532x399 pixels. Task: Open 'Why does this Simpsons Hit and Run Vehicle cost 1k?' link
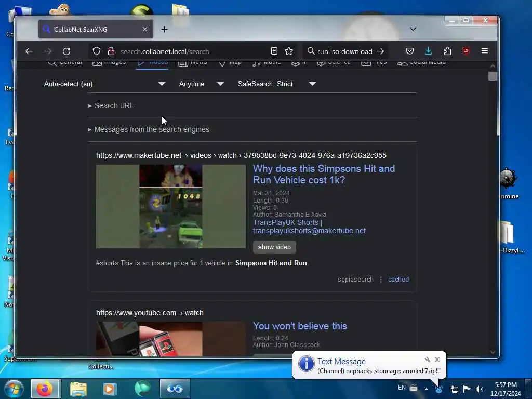coord(324,174)
